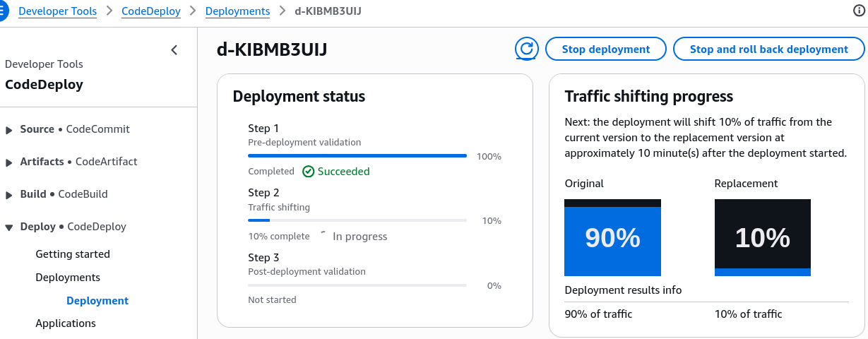This screenshot has height=339, width=868.
Task: Open the Deployments breadcrumb link
Action: click(237, 11)
